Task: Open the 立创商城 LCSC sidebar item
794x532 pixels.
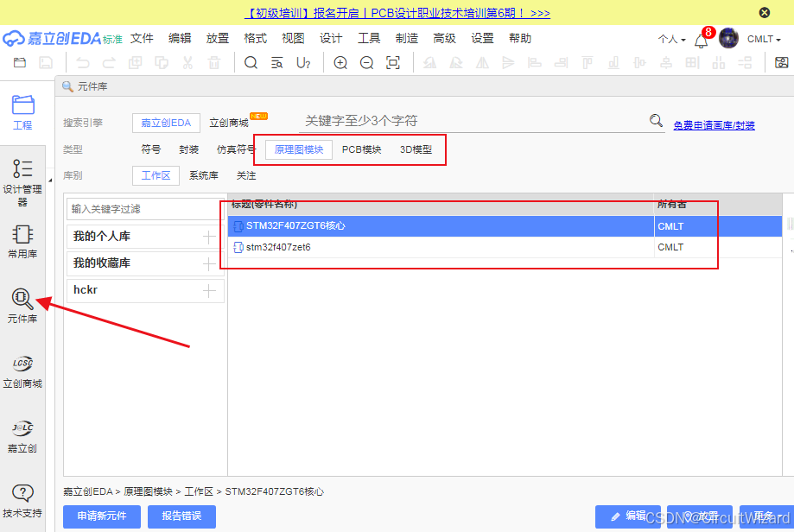Action: tap(22, 371)
